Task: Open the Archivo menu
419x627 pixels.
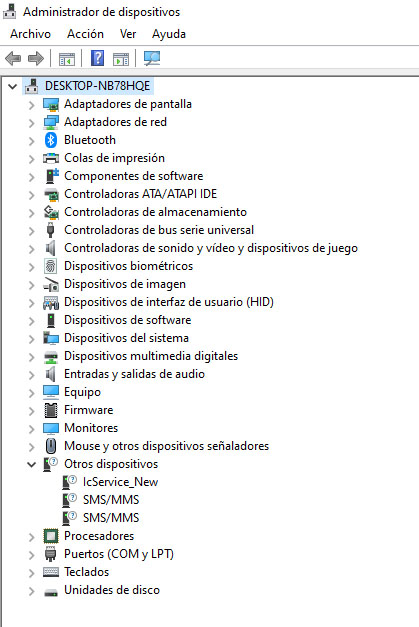Action: click(x=30, y=34)
